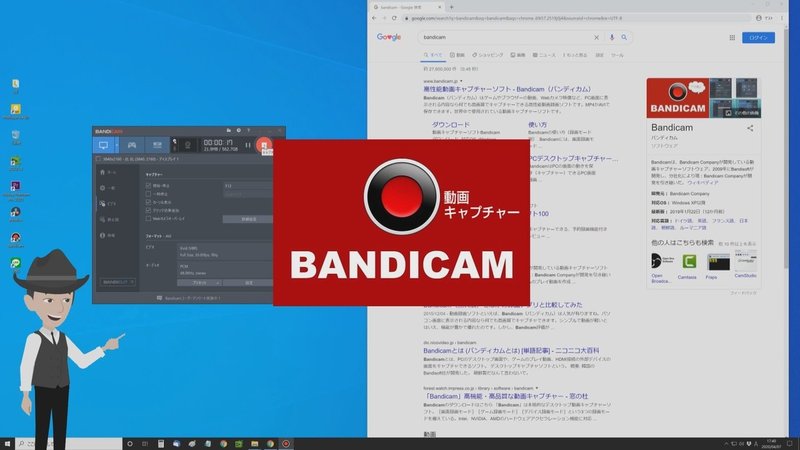This screenshot has width=800, height=450.
Task: Open the clock icon in Bandicam title bar
Action: click(238, 131)
